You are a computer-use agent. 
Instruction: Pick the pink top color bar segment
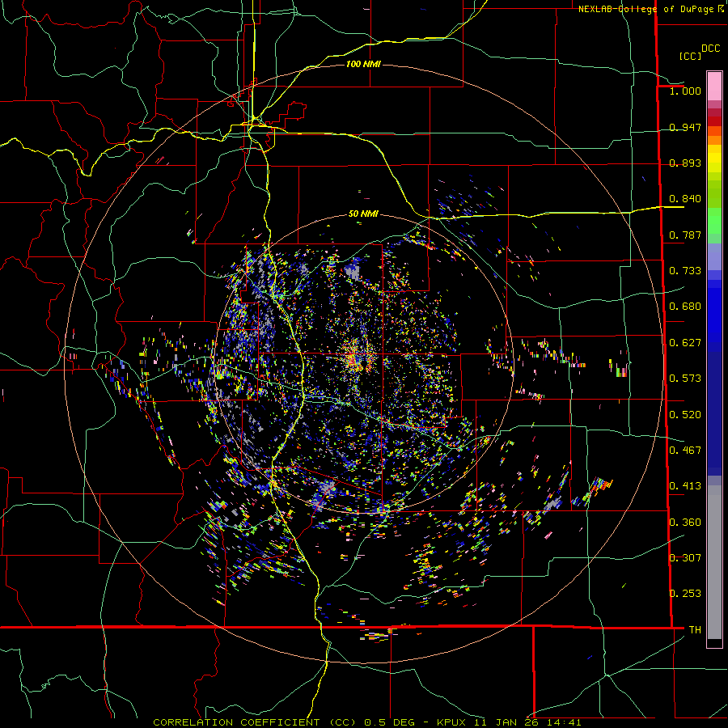(714, 86)
